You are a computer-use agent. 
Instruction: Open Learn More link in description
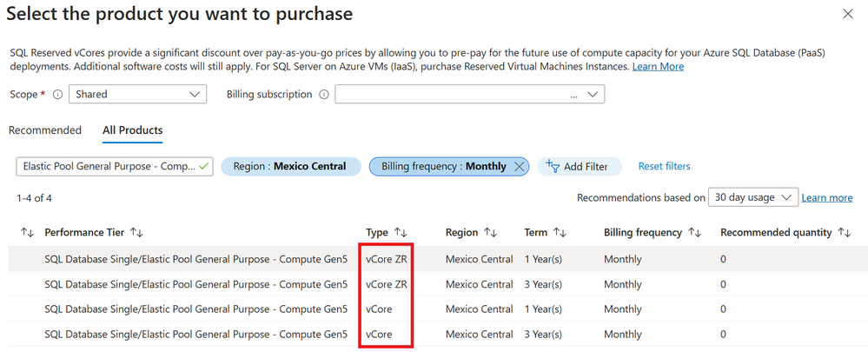click(658, 67)
